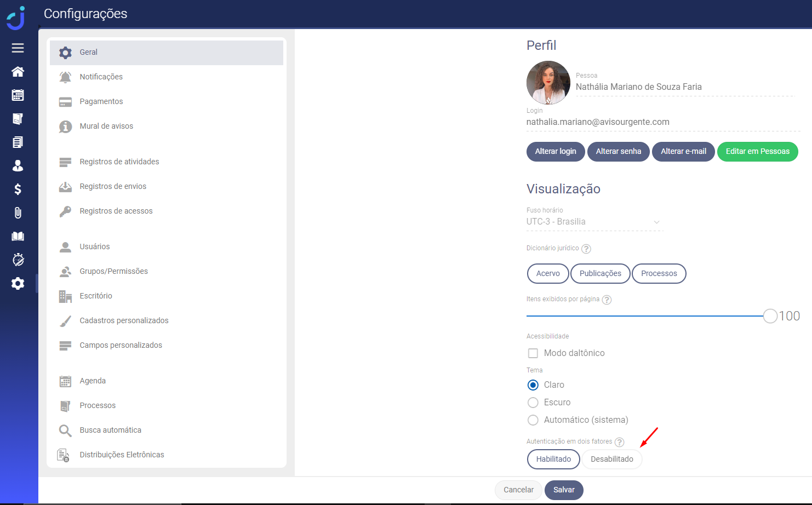Click the Alterar senha button
Viewport: 812px width, 505px height.
[x=618, y=152]
